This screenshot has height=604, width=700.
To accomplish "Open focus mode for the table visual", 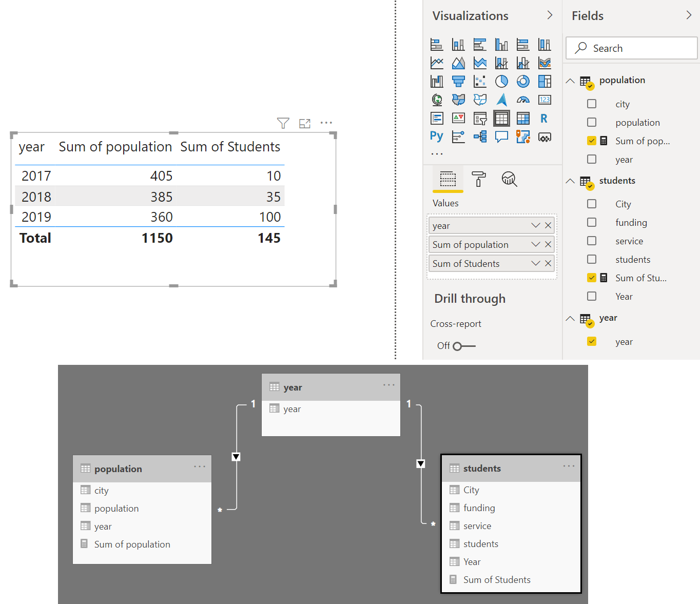I will click(305, 123).
